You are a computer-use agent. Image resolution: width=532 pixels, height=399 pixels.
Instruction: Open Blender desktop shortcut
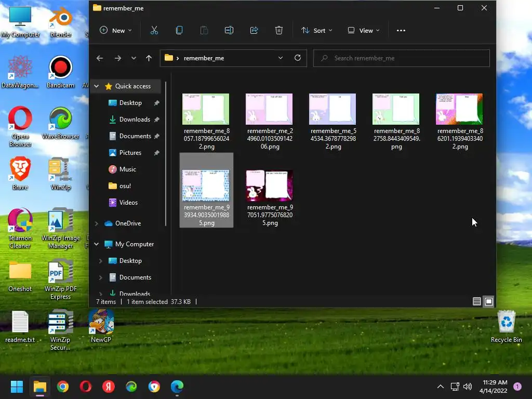pos(61,22)
